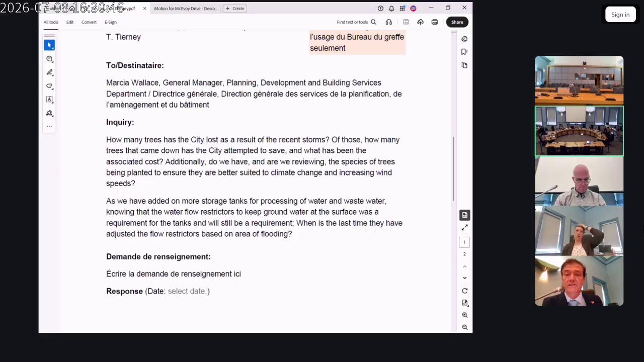Print the document with printer icon
644x362 pixels.
click(434, 22)
